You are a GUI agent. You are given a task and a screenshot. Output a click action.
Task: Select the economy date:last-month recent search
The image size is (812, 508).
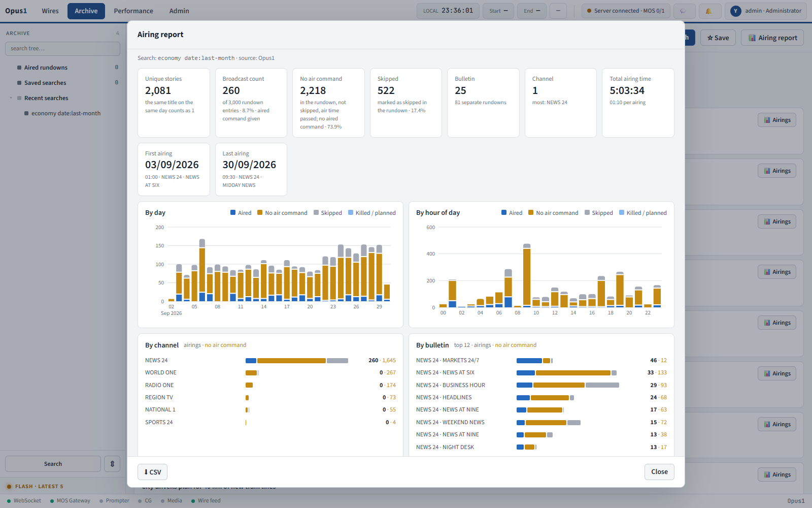66,113
